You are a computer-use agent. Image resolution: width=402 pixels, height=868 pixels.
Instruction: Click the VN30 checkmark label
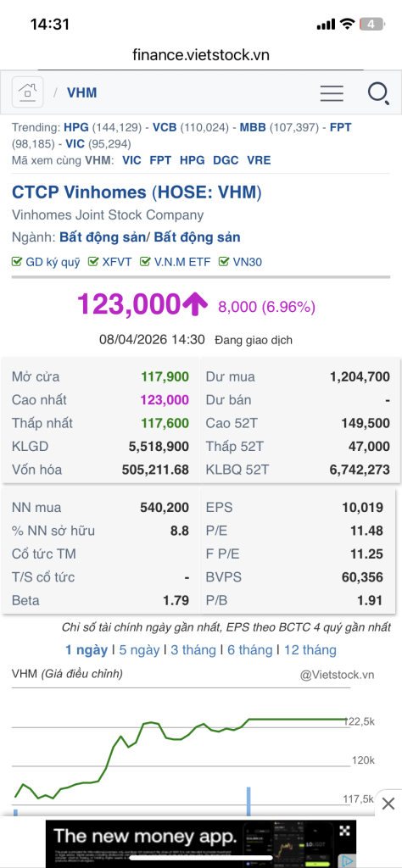(240, 262)
